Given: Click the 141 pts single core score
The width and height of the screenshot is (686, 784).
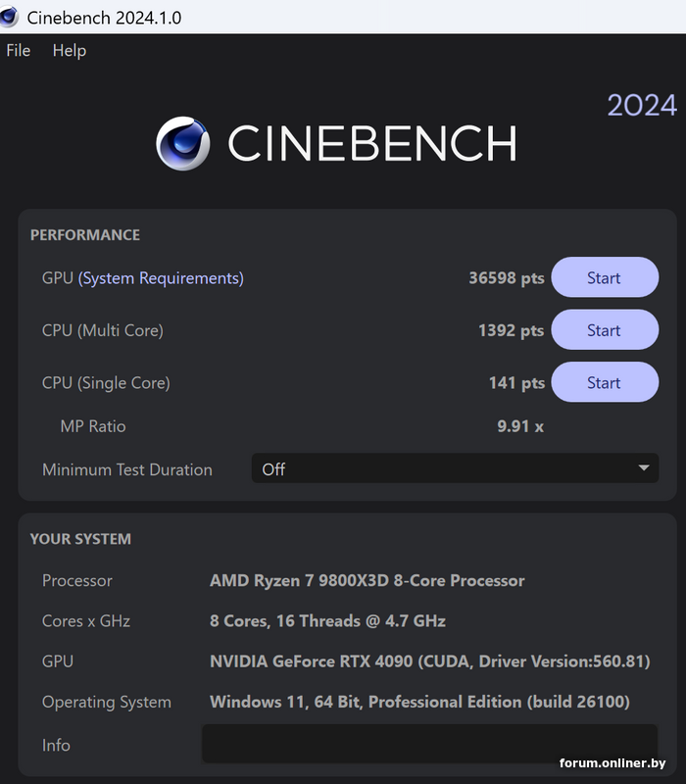Looking at the screenshot, I should pos(516,383).
